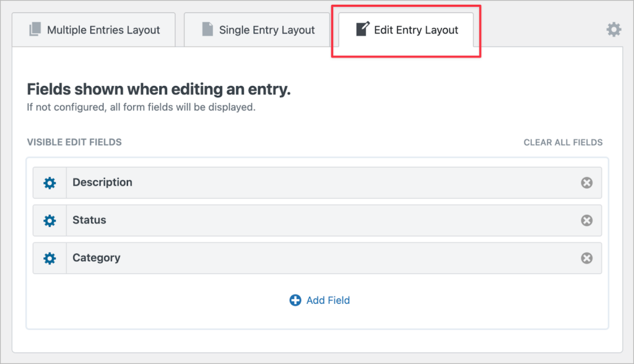Click the blue plus icon beside Add Field

click(295, 300)
